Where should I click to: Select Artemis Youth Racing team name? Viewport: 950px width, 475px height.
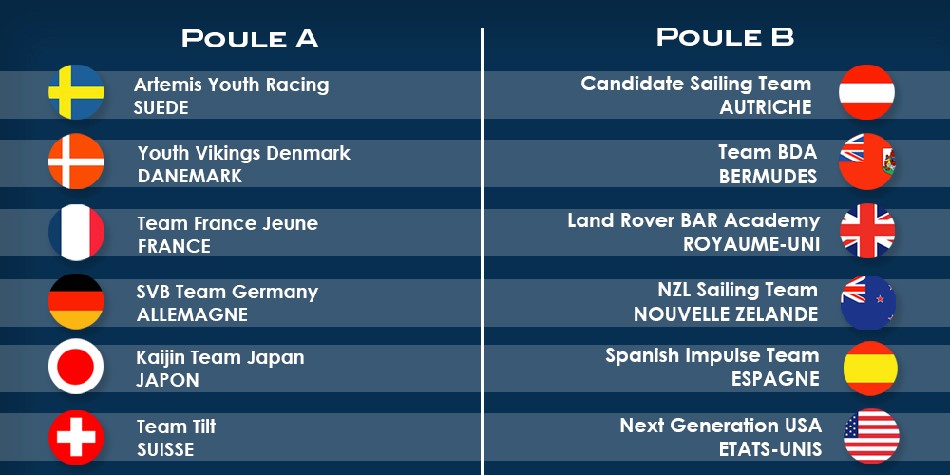(231, 85)
